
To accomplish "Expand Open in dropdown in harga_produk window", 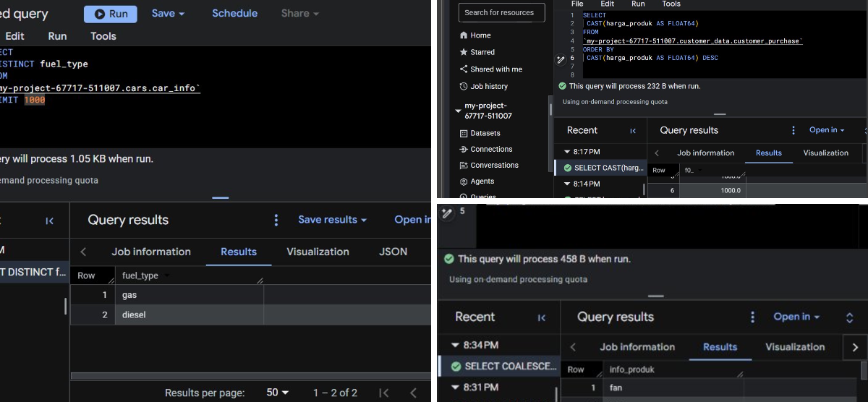I will (827, 130).
